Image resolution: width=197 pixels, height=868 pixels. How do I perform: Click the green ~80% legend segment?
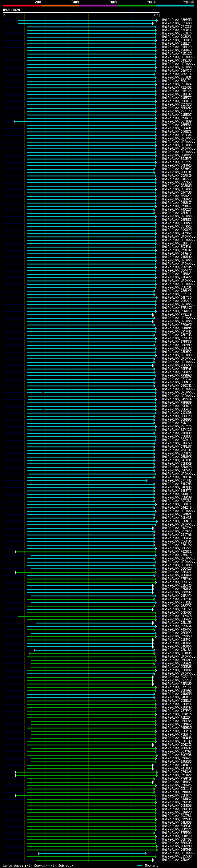click(x=137, y=6)
